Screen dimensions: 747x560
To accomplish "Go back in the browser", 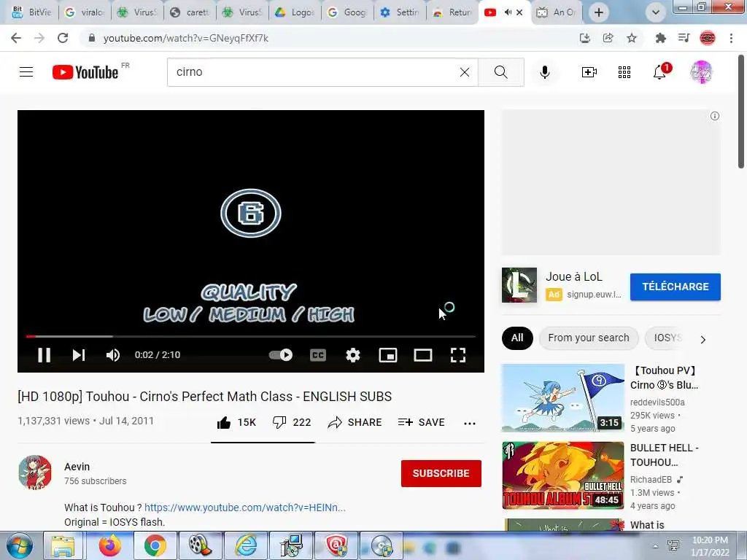I will pos(16,38).
